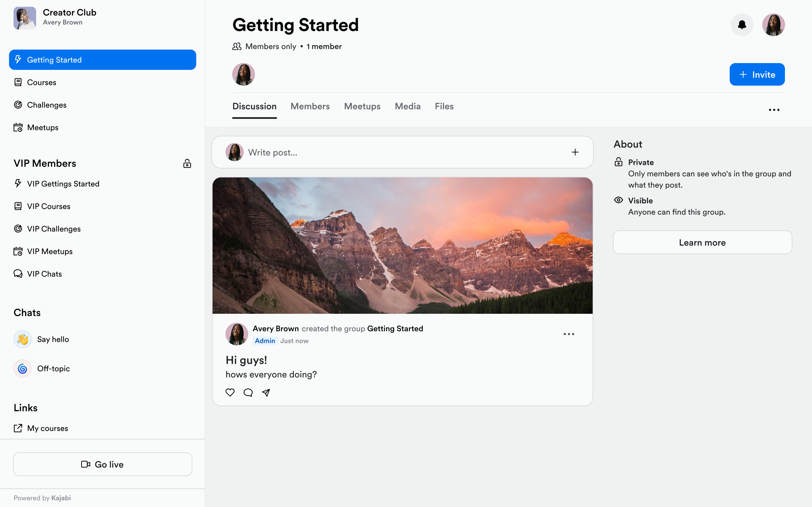The image size is (812, 507).
Task: Click the notification bell icon
Action: click(742, 25)
